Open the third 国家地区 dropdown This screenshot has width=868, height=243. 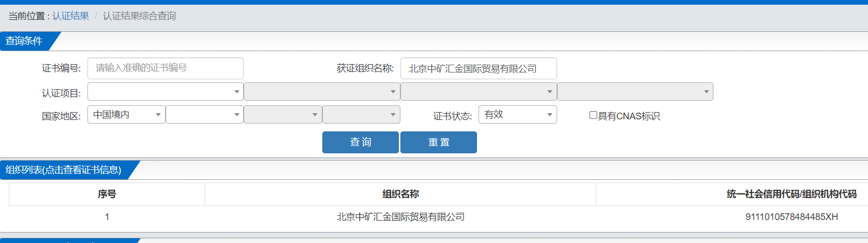[283, 115]
